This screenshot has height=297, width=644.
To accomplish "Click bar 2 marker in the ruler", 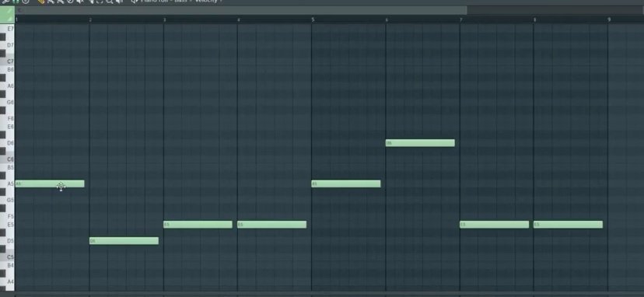I will [91, 19].
